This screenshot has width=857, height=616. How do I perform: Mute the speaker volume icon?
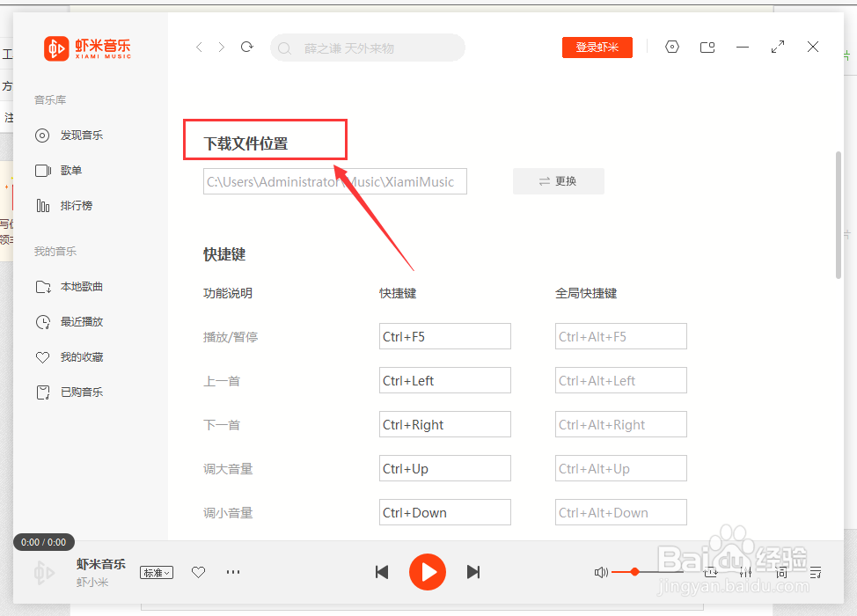602,572
